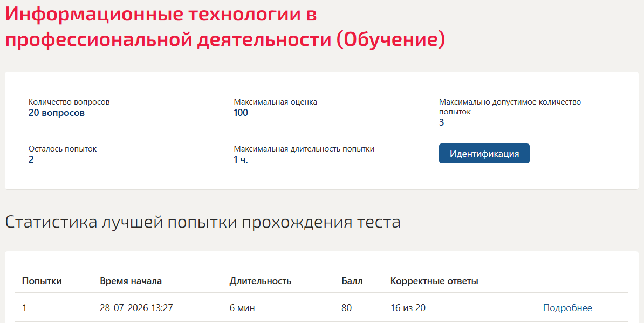Screen dimensions: 644x323
Task: Open the Подробнее link for attempt 1
Action: (x=567, y=308)
